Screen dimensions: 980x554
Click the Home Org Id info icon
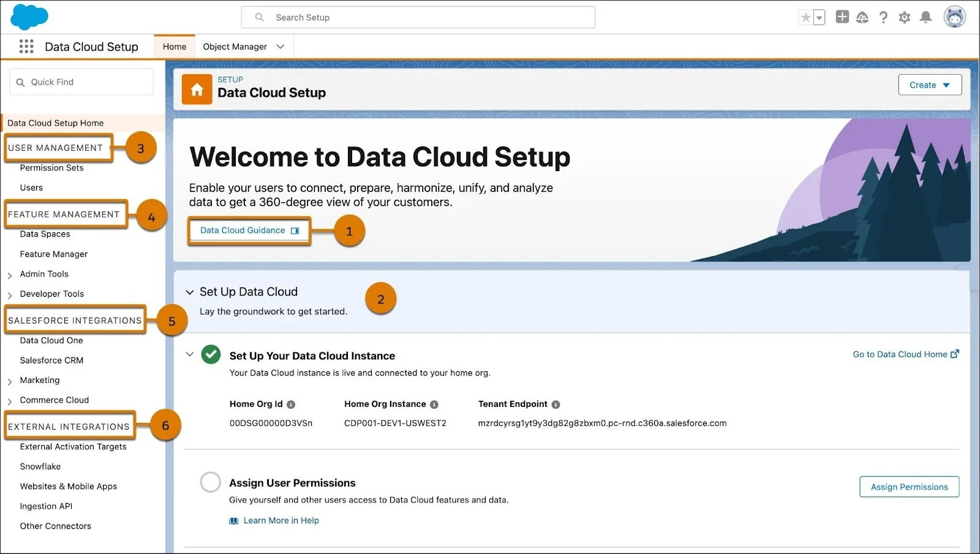coord(291,404)
